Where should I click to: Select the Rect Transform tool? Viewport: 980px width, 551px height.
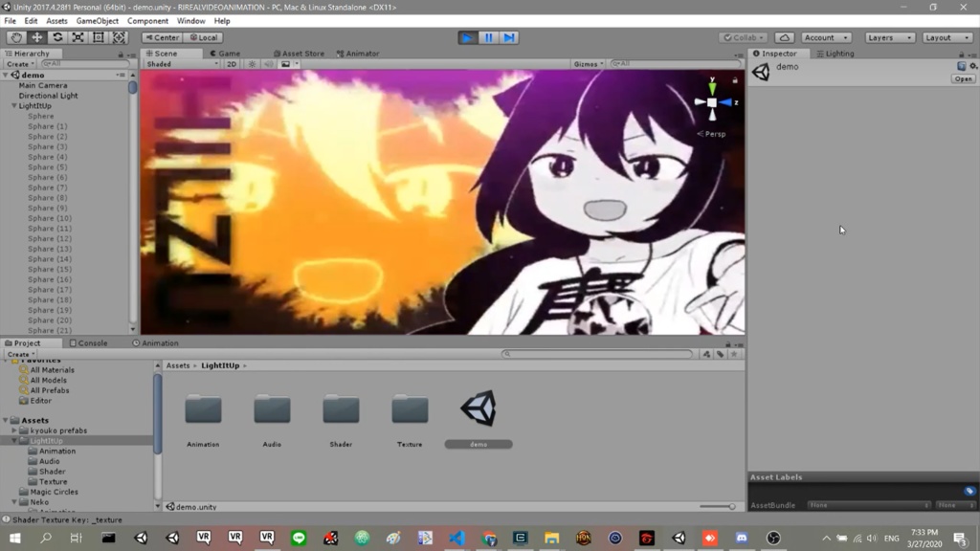point(99,36)
